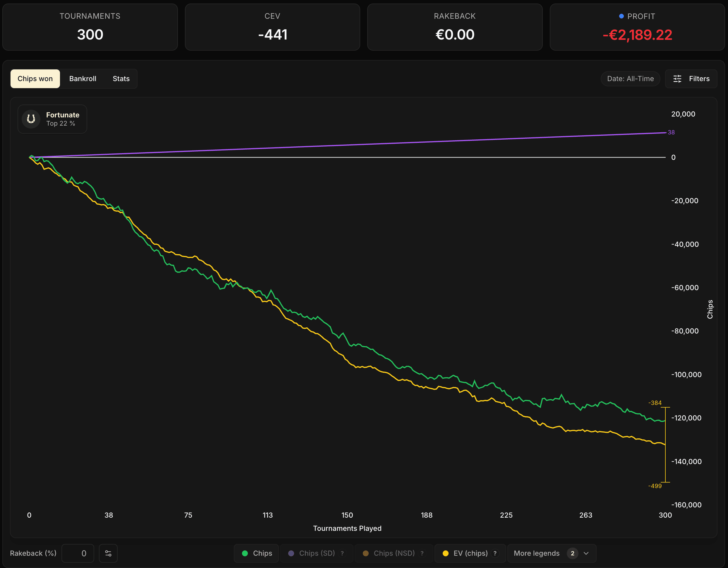
Task: Expand the More legends dropdown
Action: click(551, 553)
